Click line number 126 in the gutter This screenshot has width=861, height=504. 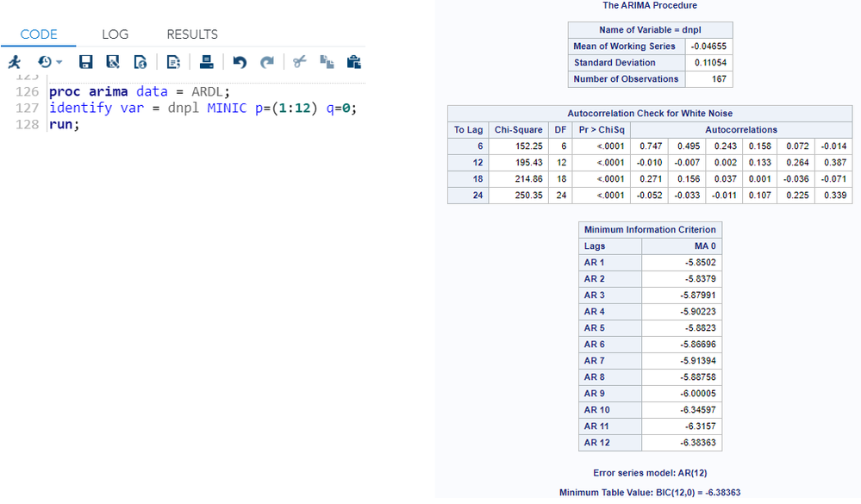point(27,91)
